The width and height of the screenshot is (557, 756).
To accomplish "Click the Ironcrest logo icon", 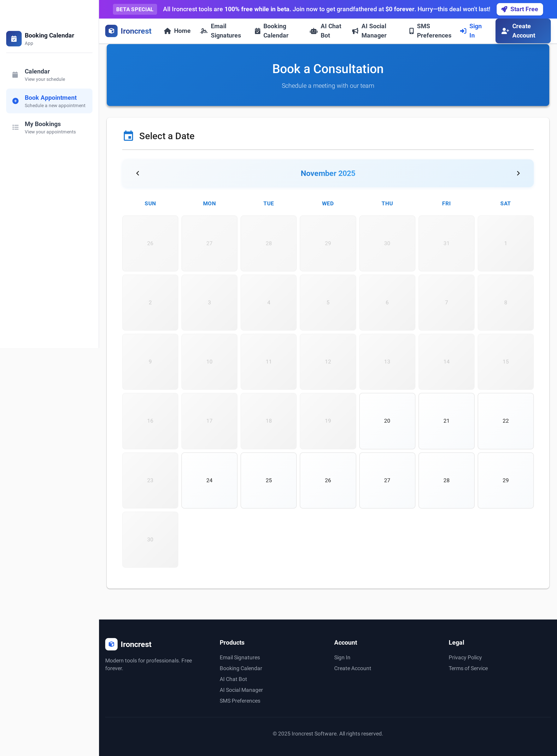I will point(111,31).
